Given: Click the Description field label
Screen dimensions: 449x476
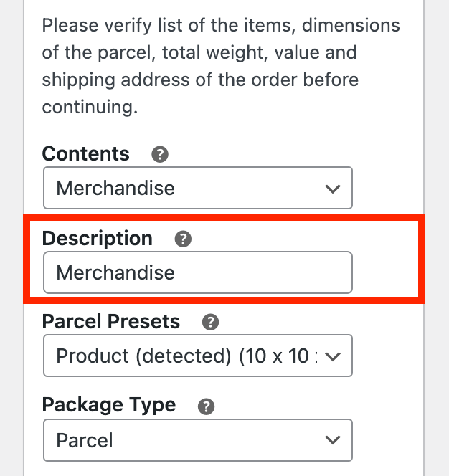Looking at the screenshot, I should [98, 239].
